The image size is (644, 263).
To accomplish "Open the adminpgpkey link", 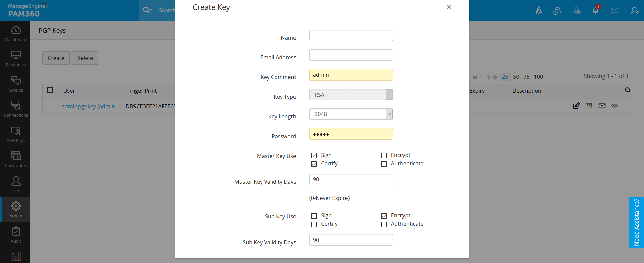I will (x=90, y=106).
